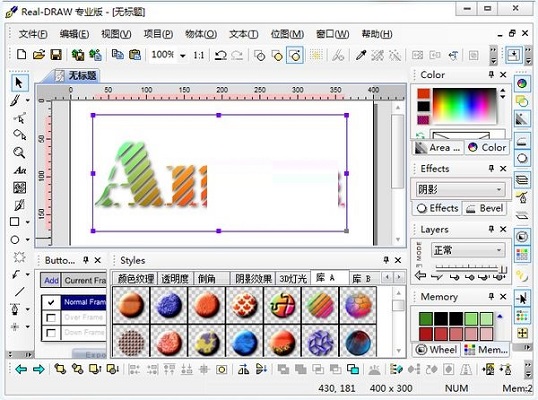Switch to the 透明度 styles tab
This screenshot has height=400, width=538.
pyautogui.click(x=175, y=279)
